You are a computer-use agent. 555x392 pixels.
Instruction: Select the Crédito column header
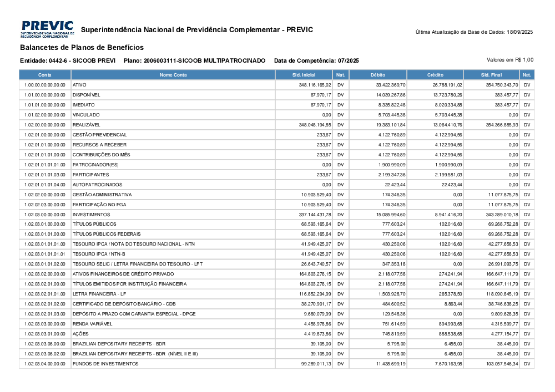point(435,75)
